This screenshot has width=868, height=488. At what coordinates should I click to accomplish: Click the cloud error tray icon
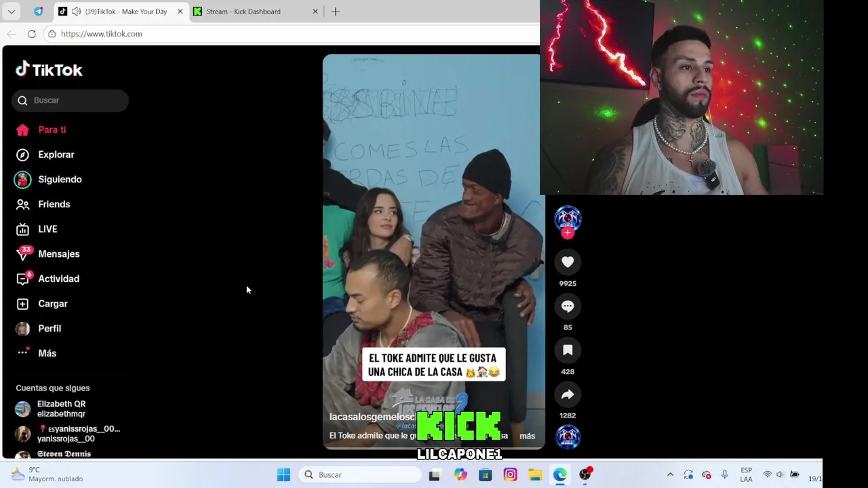tap(707, 475)
